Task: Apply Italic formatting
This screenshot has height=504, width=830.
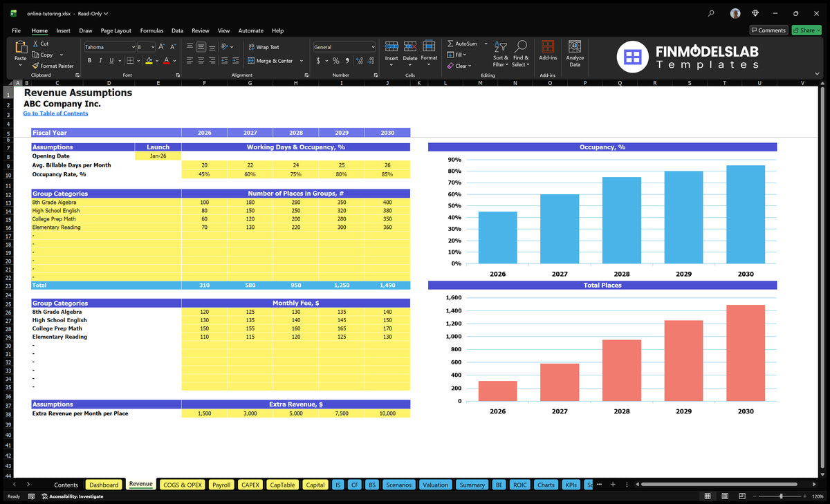Action: pyautogui.click(x=101, y=61)
